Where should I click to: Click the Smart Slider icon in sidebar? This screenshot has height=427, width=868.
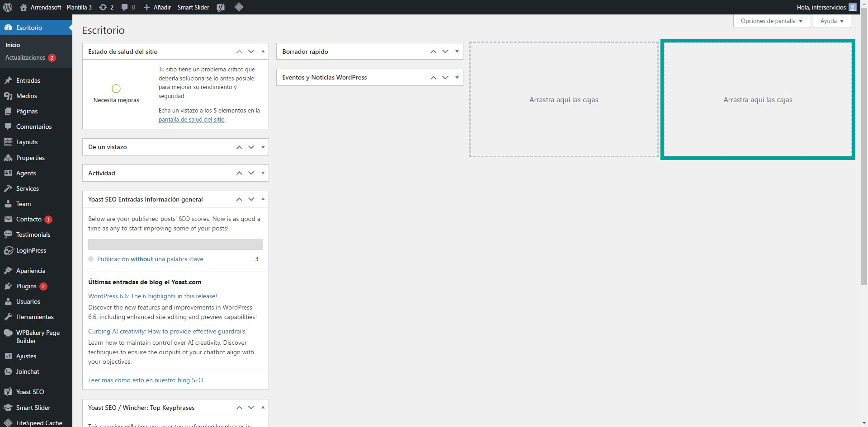pos(8,408)
